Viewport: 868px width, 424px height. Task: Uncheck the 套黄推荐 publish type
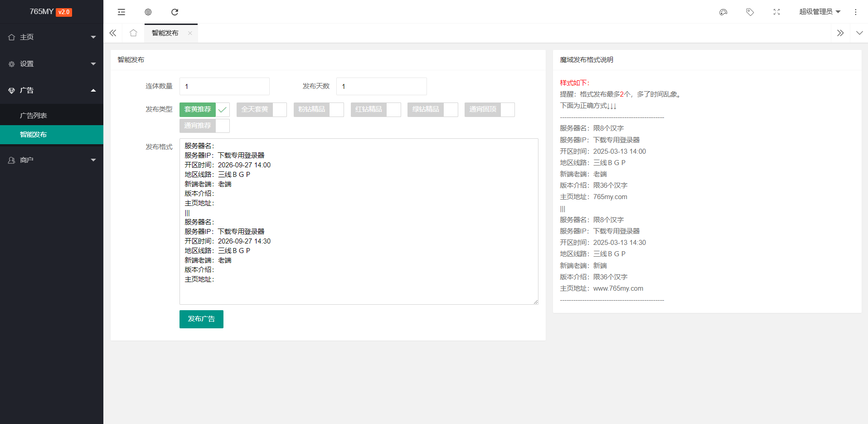204,110
